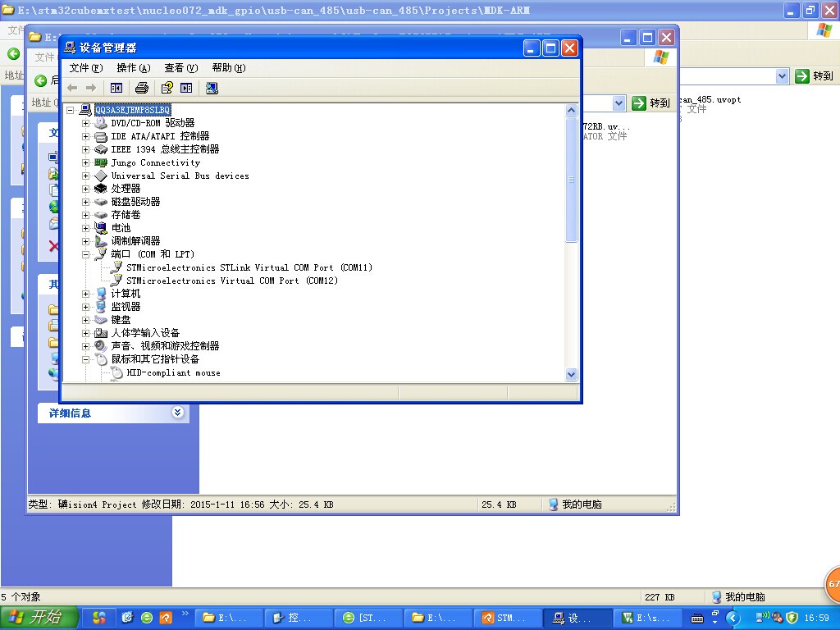Select the STLink Virtual COM Port COM11 icon
This screenshot has width=840, height=630.
(116, 267)
